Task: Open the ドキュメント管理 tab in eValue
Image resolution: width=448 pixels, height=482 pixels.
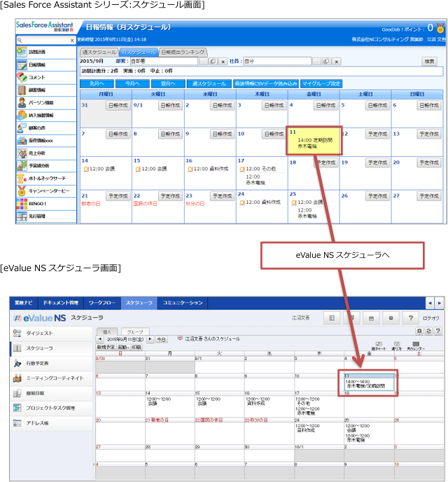Action: point(60,303)
